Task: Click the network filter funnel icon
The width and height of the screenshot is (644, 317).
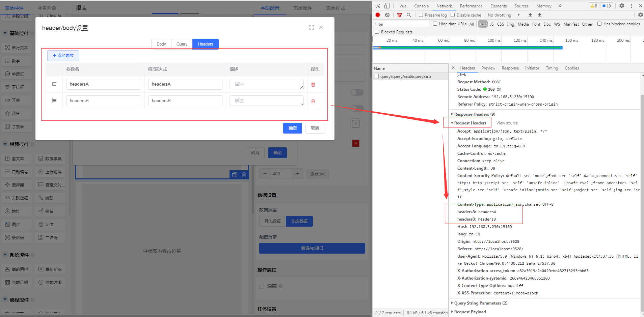Action: 400,15
